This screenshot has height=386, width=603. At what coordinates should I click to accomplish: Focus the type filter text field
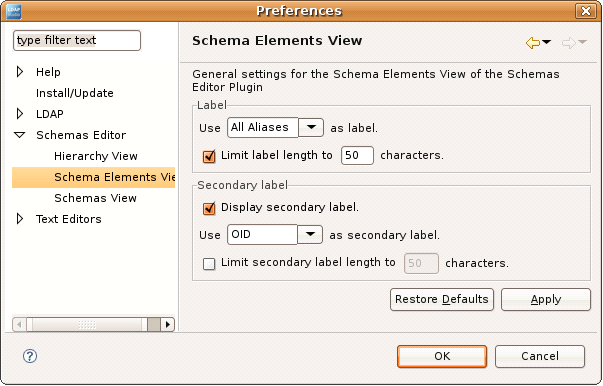point(77,40)
